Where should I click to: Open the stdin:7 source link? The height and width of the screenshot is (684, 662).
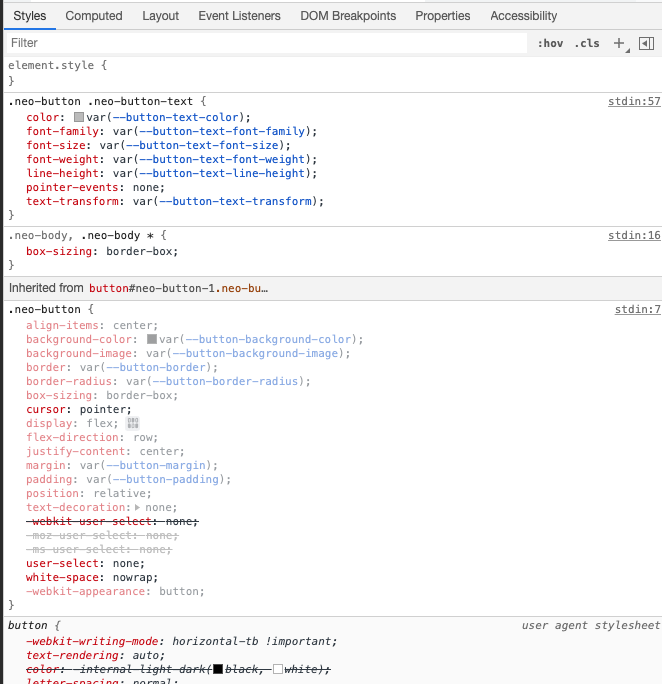638,309
